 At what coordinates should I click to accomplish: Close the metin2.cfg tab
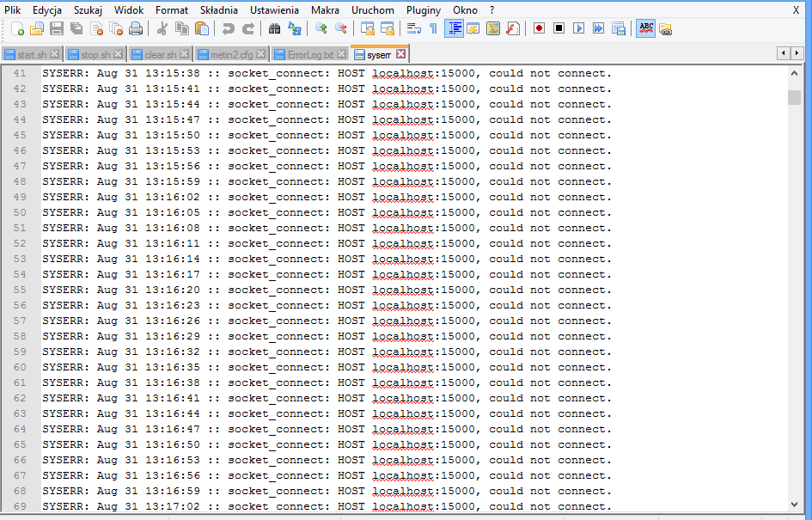[261, 54]
